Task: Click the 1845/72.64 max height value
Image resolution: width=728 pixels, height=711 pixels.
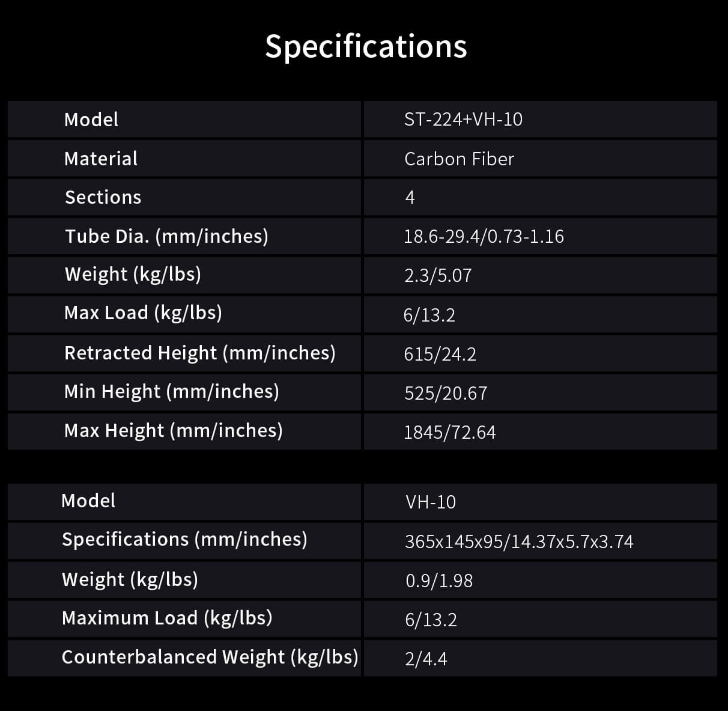Action: click(449, 432)
